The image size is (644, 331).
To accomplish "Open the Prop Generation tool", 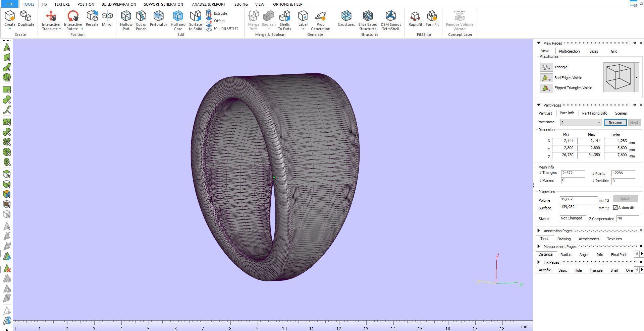I will [321, 16].
